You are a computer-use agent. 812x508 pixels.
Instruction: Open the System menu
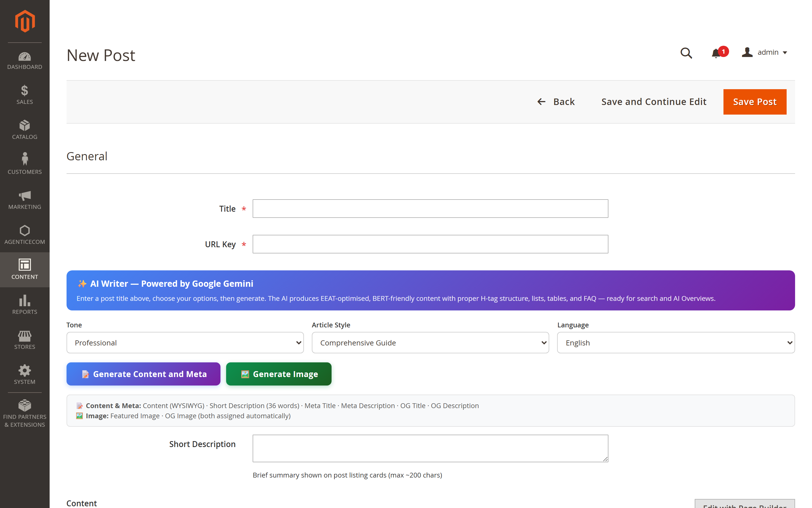point(25,375)
